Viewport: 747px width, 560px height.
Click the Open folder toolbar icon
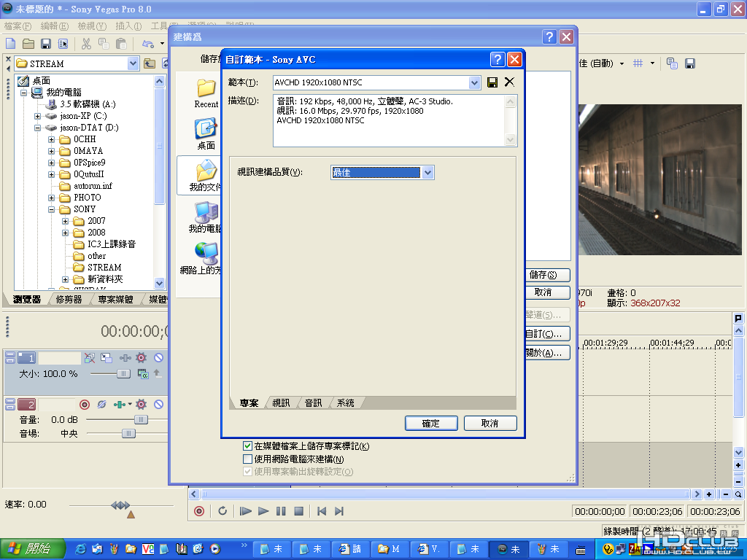point(28,44)
